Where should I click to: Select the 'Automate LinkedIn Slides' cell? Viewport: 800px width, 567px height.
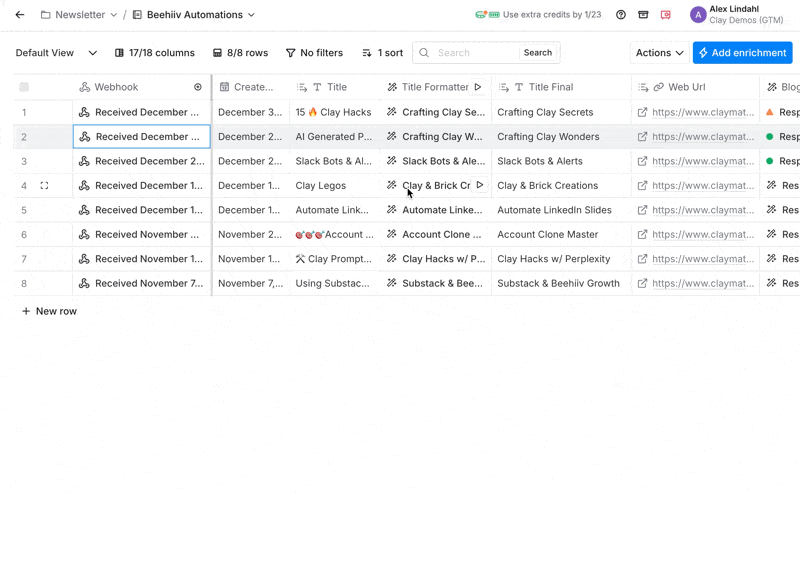(561, 210)
